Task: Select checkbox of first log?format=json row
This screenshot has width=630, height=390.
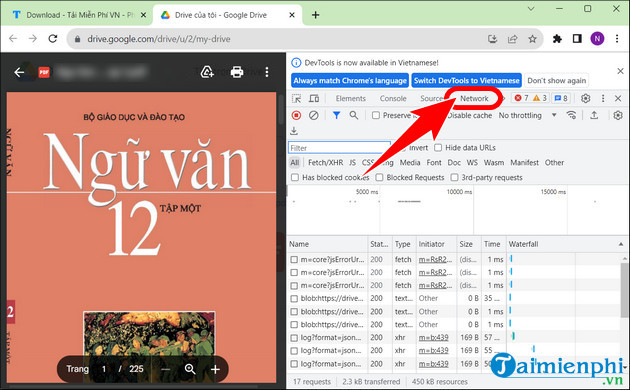Action: click(x=294, y=338)
